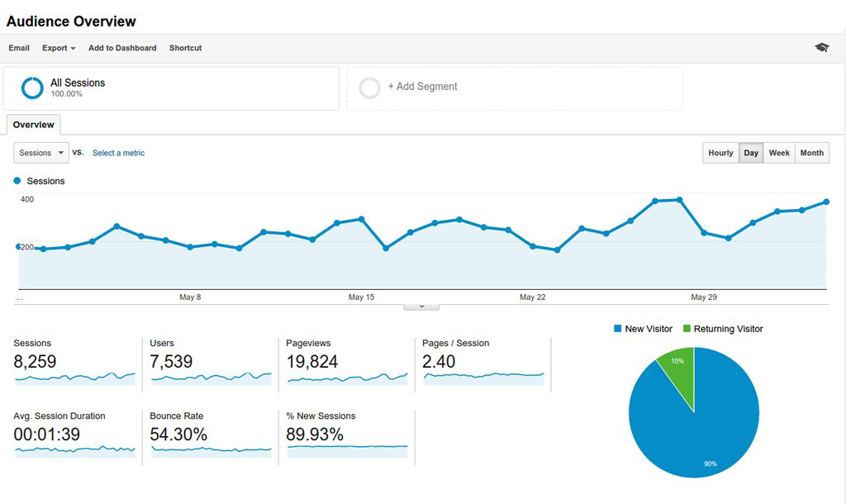Collapse chart using the arrow handle below
This screenshot has height=504, width=846.
(x=421, y=307)
